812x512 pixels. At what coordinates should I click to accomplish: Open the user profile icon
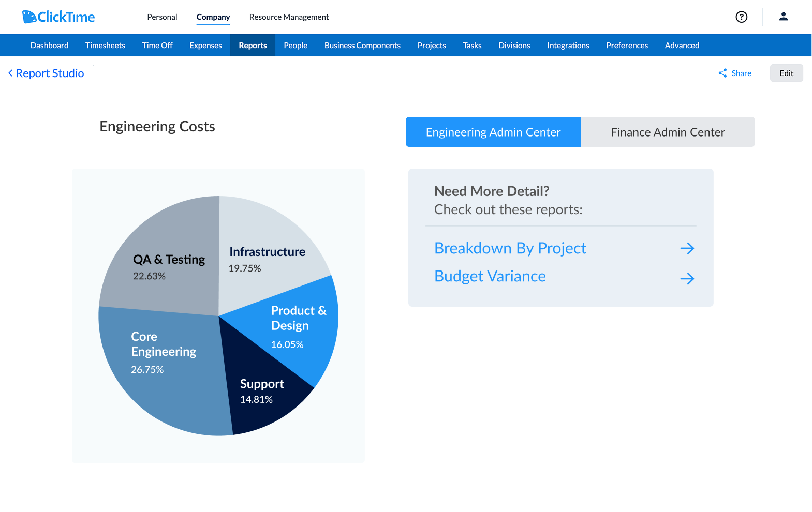[784, 17]
